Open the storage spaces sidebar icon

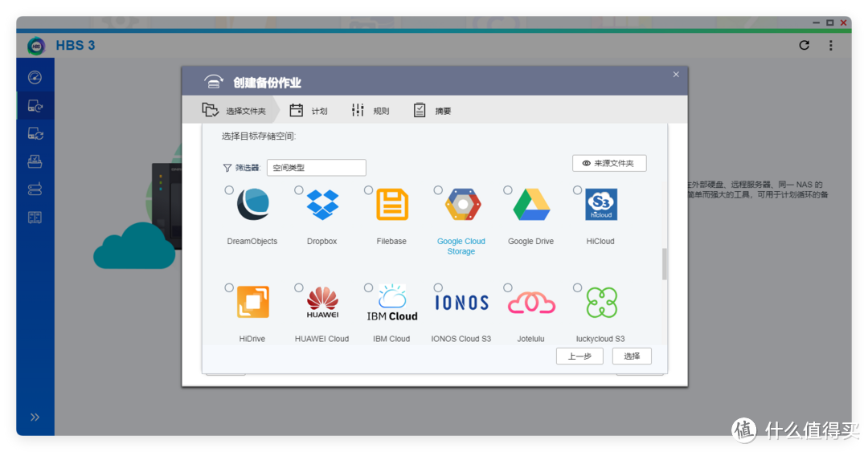[35, 189]
